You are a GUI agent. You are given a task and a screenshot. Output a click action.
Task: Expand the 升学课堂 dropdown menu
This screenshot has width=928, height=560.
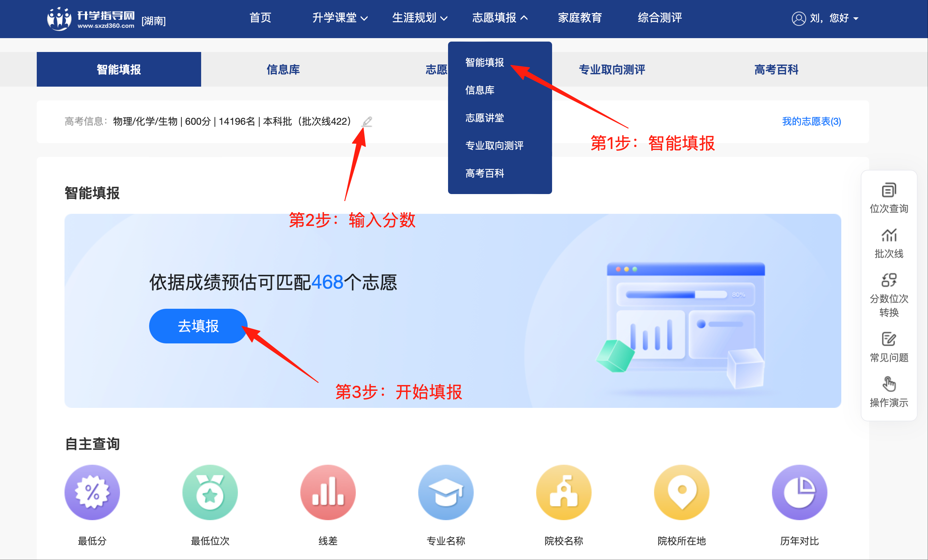click(340, 18)
